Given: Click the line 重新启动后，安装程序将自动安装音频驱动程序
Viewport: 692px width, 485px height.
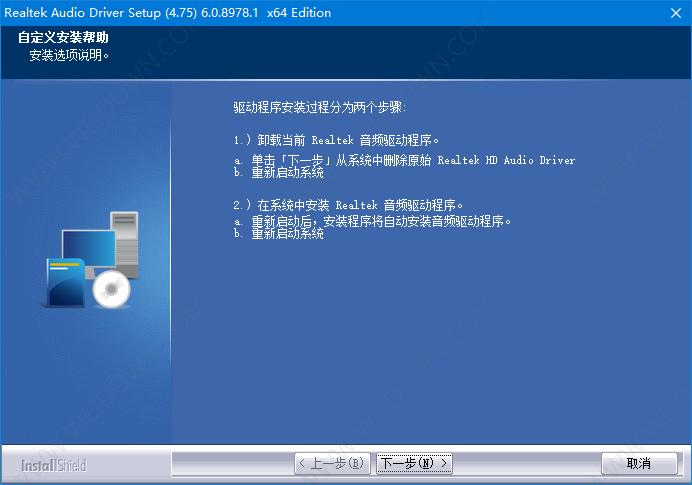Looking at the screenshot, I should pos(372,221).
